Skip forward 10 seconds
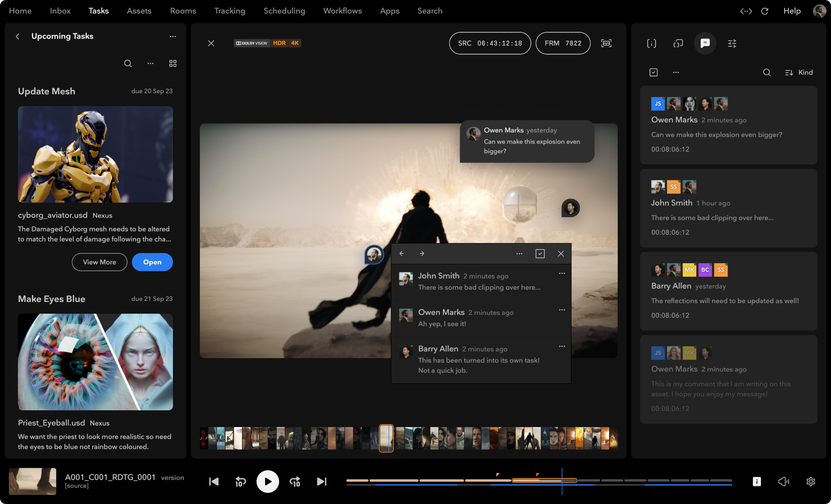 click(295, 481)
